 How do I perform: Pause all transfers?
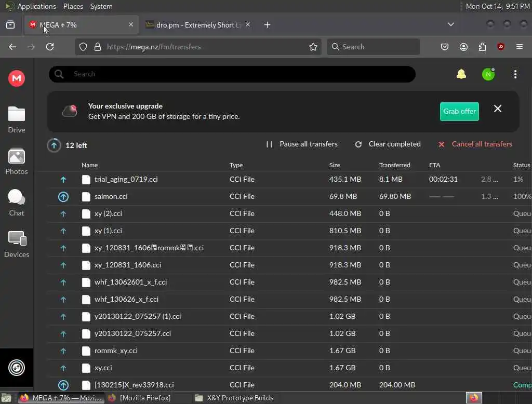pos(302,144)
